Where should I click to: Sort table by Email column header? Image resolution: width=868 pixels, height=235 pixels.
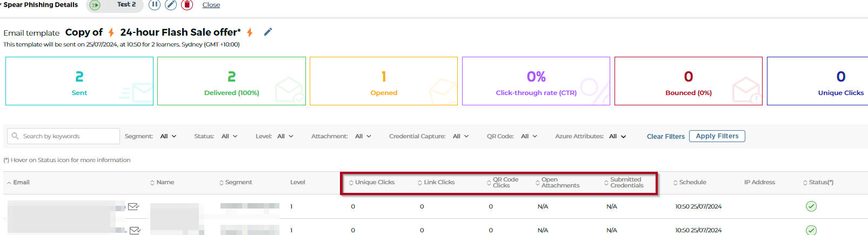point(21,183)
